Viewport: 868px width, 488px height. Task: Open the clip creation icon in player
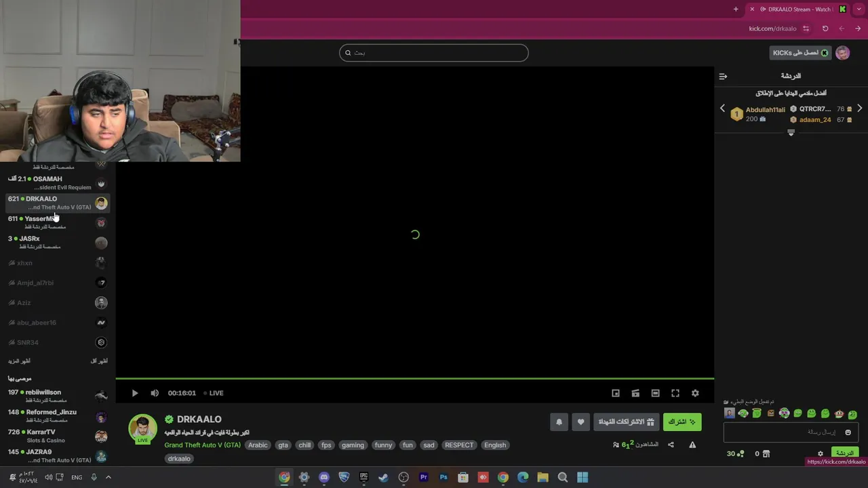pyautogui.click(x=635, y=393)
